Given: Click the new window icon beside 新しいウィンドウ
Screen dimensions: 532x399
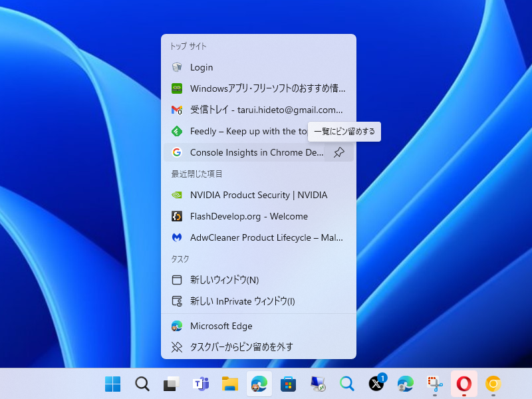Looking at the screenshot, I should click(177, 280).
